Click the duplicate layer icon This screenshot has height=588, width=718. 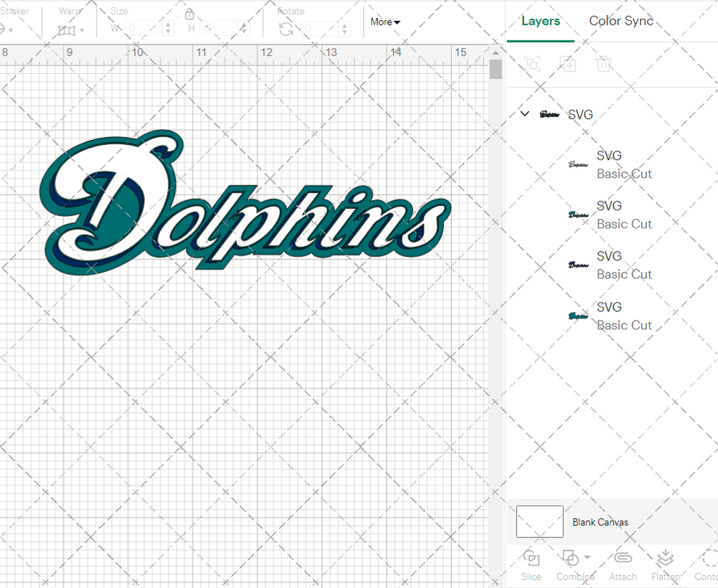pyautogui.click(x=569, y=64)
